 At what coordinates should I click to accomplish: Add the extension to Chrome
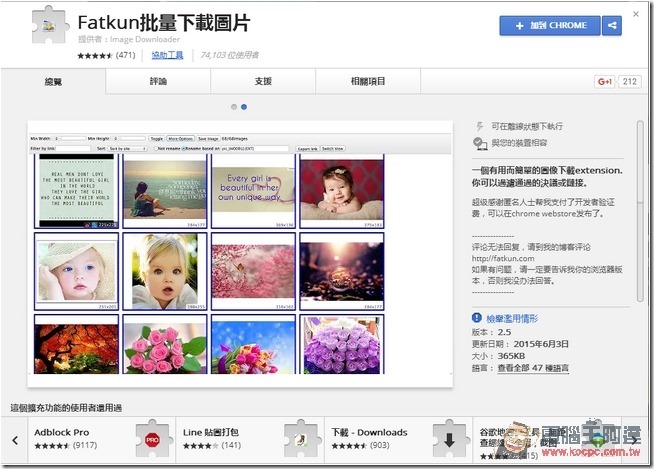[550, 25]
